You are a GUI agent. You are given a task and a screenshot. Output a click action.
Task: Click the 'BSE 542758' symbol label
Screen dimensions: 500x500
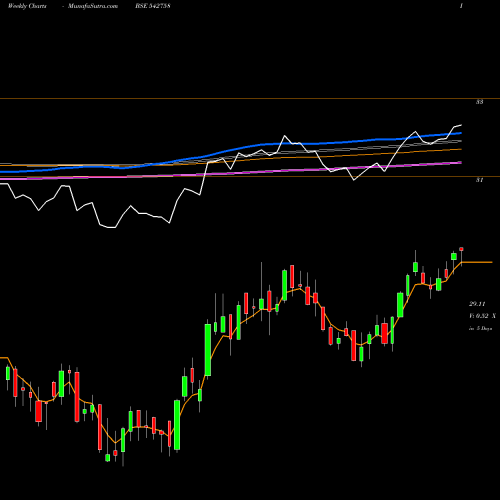[153, 6]
